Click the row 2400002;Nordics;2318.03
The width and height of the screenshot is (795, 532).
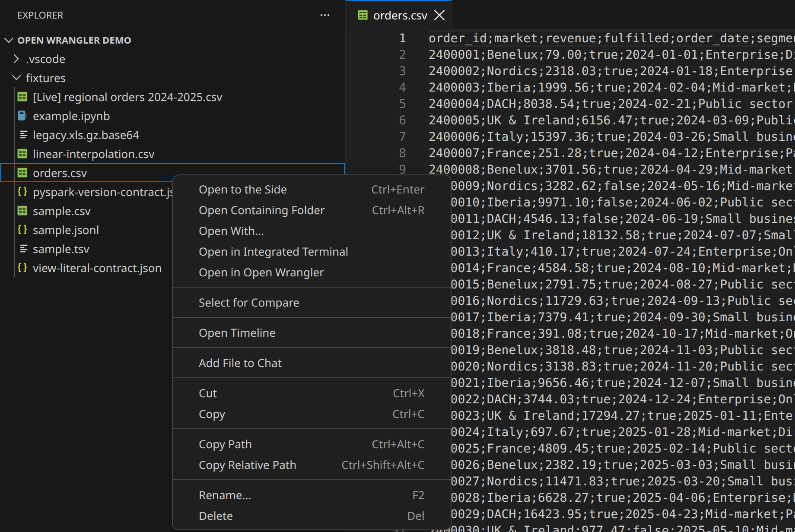pyautogui.click(x=611, y=71)
